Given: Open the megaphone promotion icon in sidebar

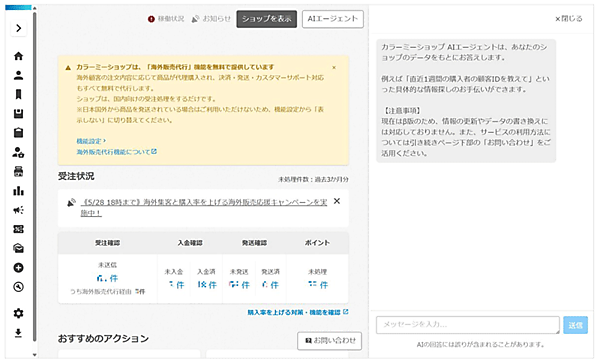Looking at the screenshot, I should 18,210.
